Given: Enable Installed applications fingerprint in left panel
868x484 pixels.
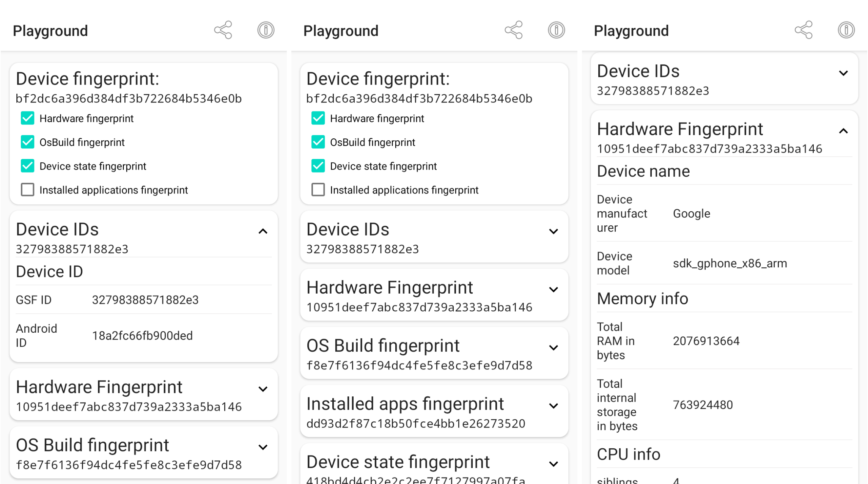Looking at the screenshot, I should 27,190.
